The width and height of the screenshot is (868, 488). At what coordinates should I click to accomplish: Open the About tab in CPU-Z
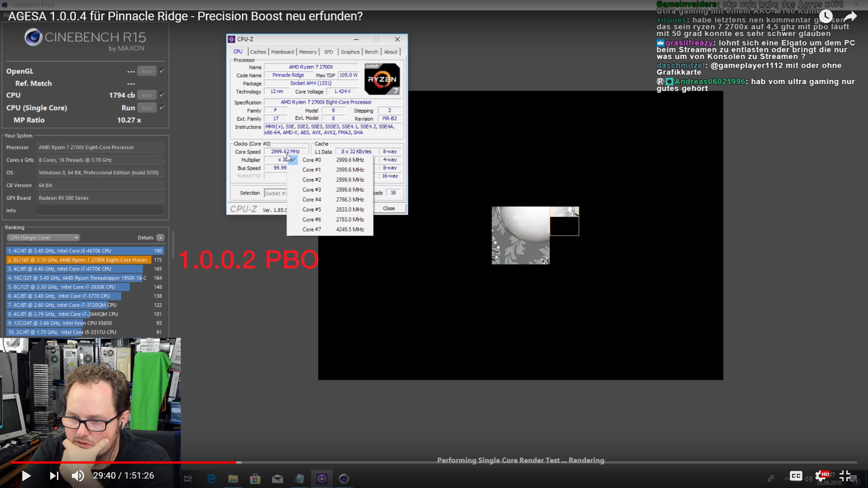pos(391,52)
